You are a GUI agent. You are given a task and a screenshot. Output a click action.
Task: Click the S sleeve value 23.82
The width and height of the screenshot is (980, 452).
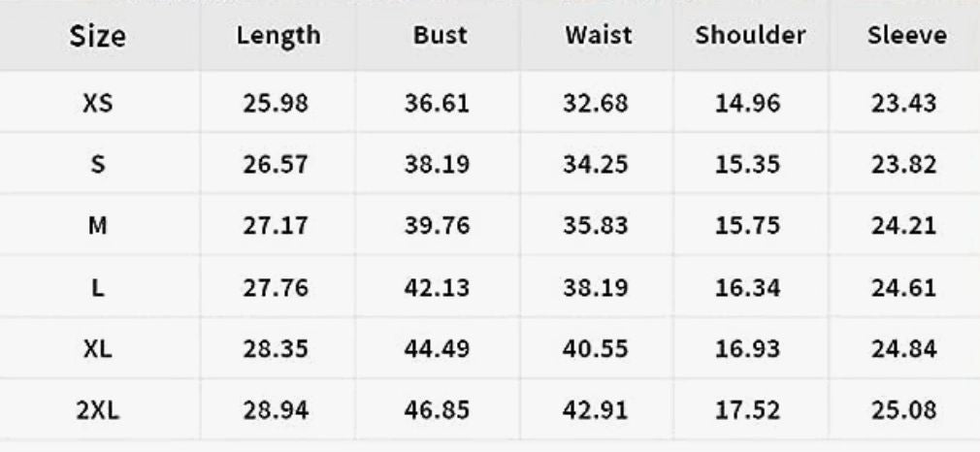pyautogui.click(x=904, y=165)
